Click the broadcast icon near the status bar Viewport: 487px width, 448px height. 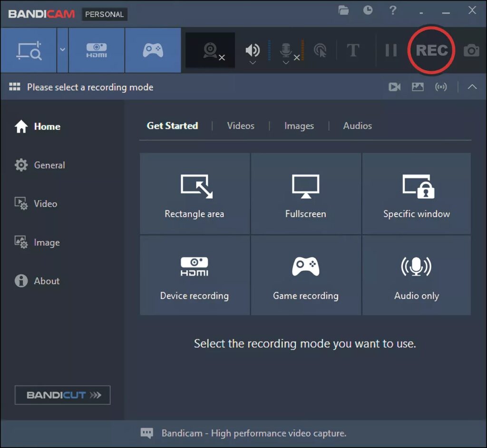tap(441, 87)
